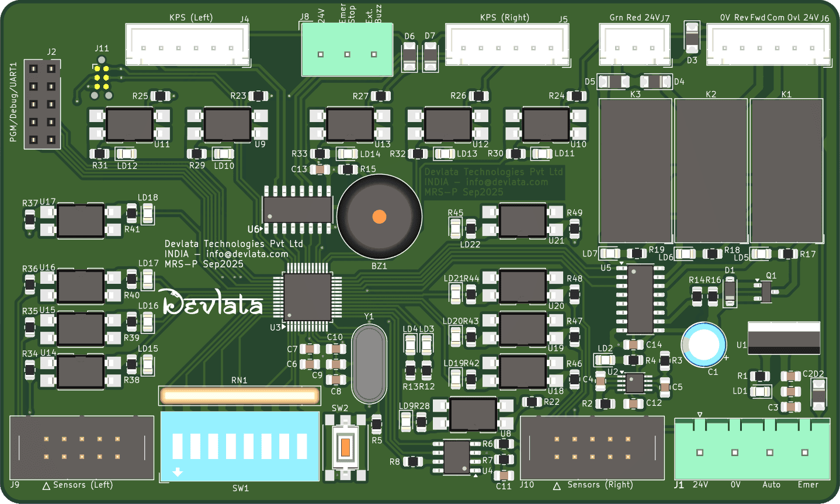Select the Devlata logo on the silkscreen
The image size is (840, 504).
coord(212,302)
